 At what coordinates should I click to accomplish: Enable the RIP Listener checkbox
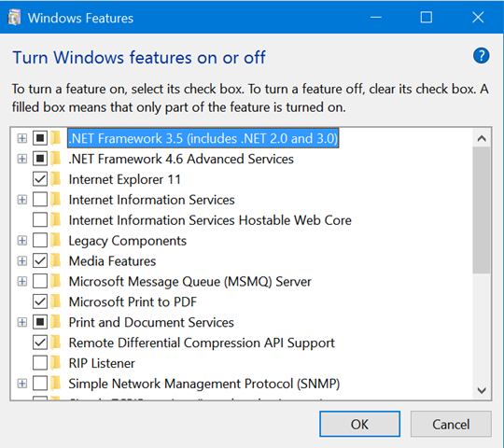pyautogui.click(x=40, y=363)
